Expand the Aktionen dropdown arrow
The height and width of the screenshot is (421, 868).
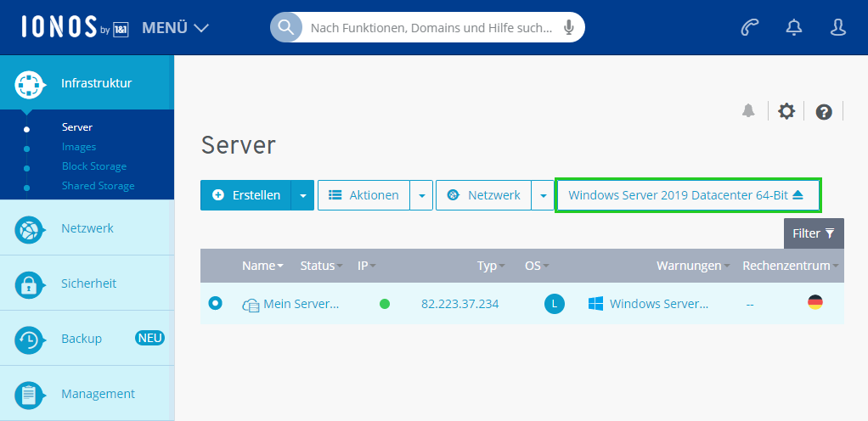click(422, 195)
